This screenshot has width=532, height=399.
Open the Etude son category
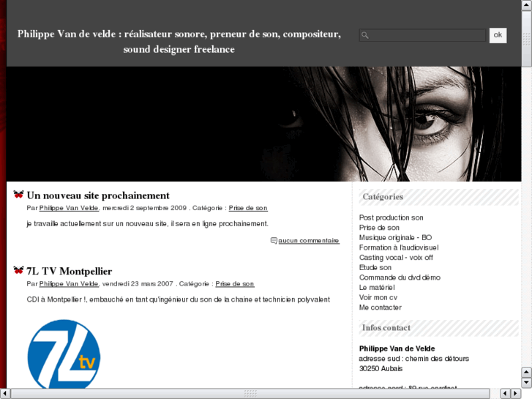pos(375,267)
